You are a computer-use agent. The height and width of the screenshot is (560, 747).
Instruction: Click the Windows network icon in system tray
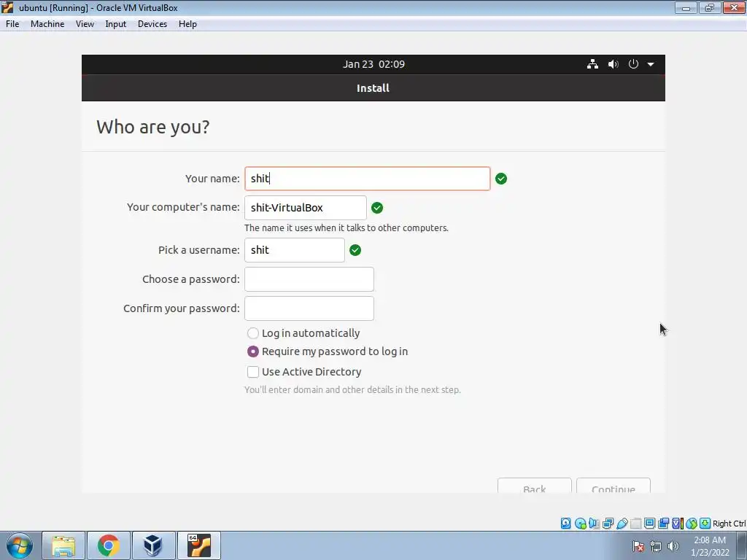[656, 546]
